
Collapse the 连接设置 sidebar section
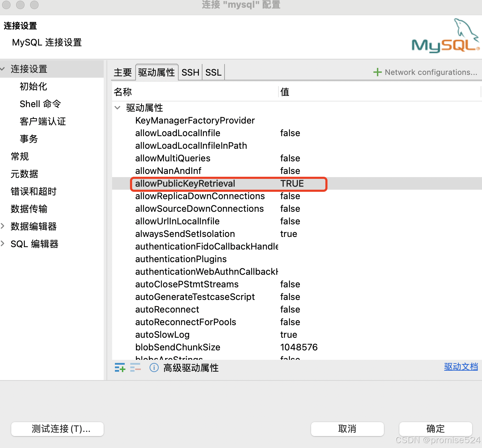click(3, 69)
